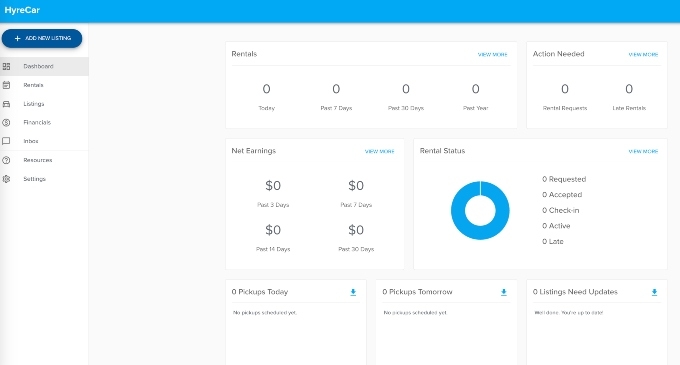Image resolution: width=680 pixels, height=365 pixels.
Task: Open the Rentals menu item
Action: coord(44,85)
